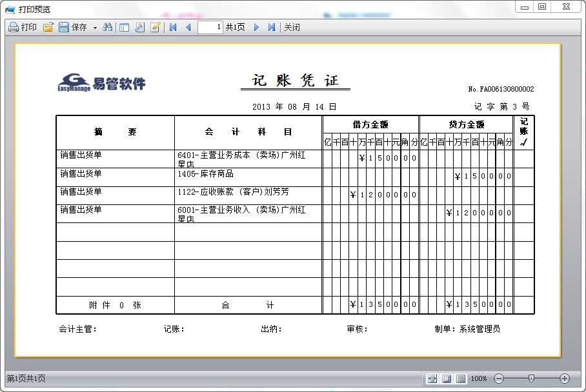Click the 附件 0 张 cell

click(x=115, y=306)
